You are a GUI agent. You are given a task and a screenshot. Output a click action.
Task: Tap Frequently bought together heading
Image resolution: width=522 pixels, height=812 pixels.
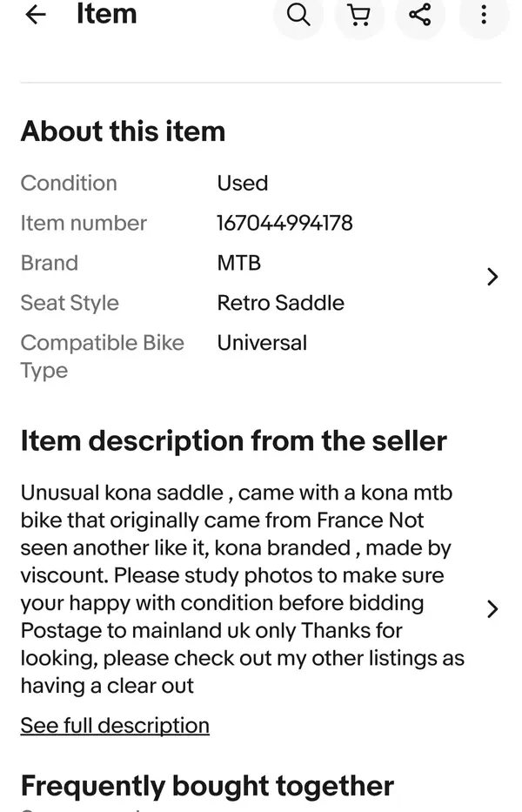point(207,786)
